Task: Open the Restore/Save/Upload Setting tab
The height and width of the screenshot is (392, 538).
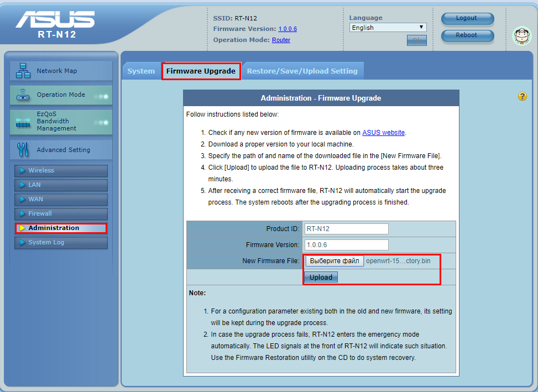Action: tap(302, 71)
